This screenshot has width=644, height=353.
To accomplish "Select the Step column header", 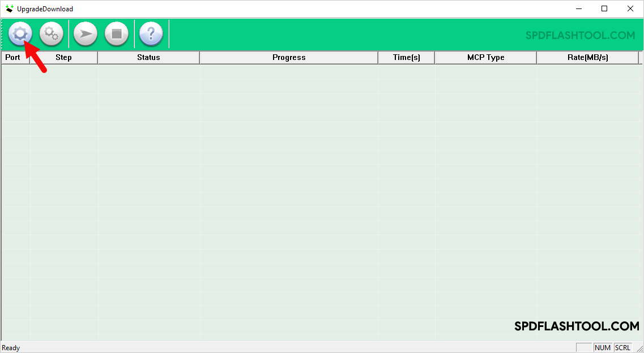I will coord(63,57).
